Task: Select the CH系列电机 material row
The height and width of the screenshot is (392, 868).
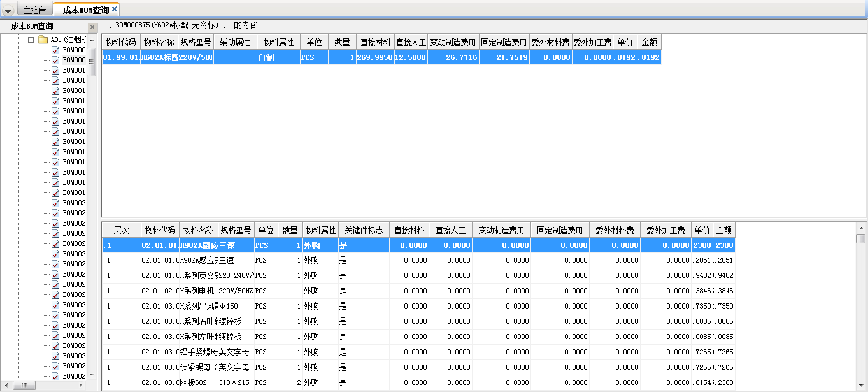Action: tap(418, 291)
